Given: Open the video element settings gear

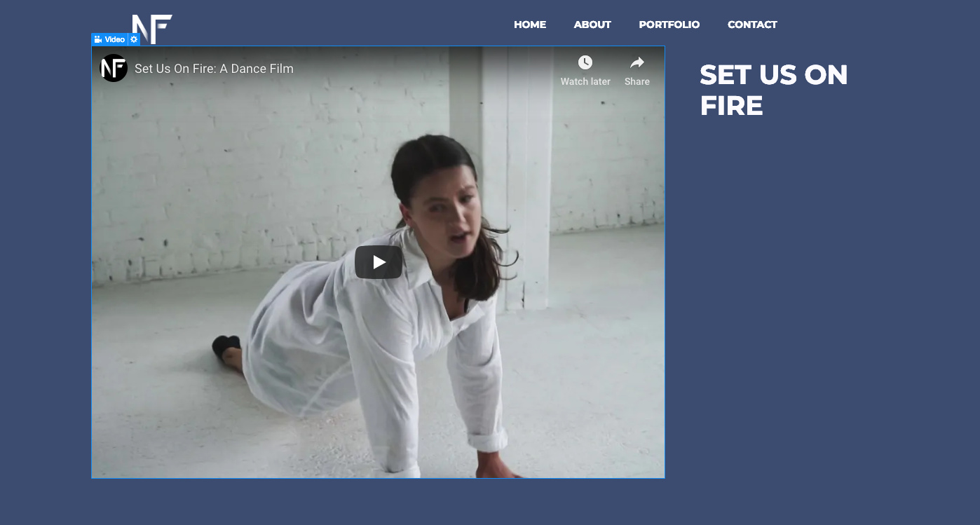Looking at the screenshot, I should (134, 39).
